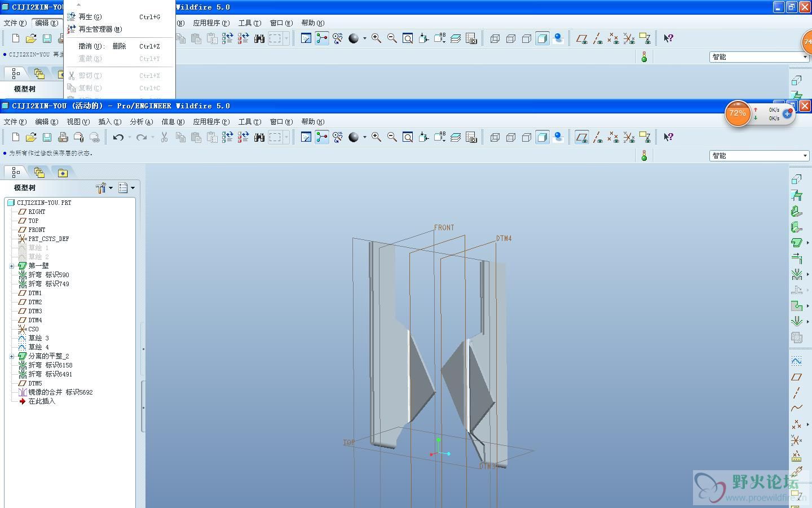The height and width of the screenshot is (508, 812).
Task: Undo the last action in the front window
Action: pyautogui.click(x=118, y=137)
